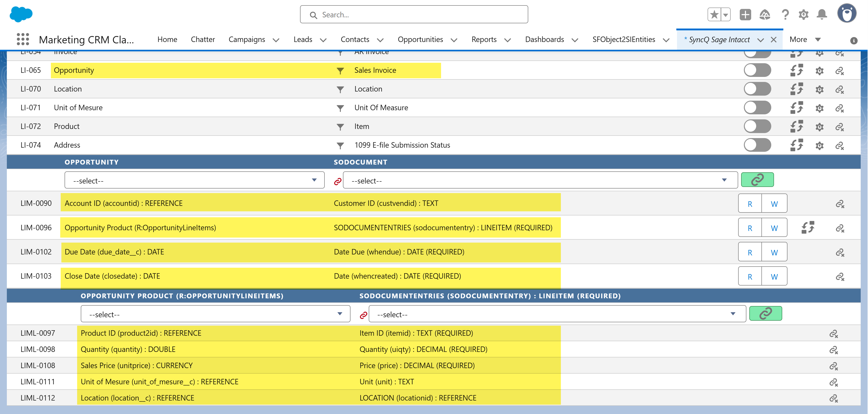The height and width of the screenshot is (414, 868).
Task: Open SODOCUMENTENTRIES field select dropdown
Action: tap(557, 314)
